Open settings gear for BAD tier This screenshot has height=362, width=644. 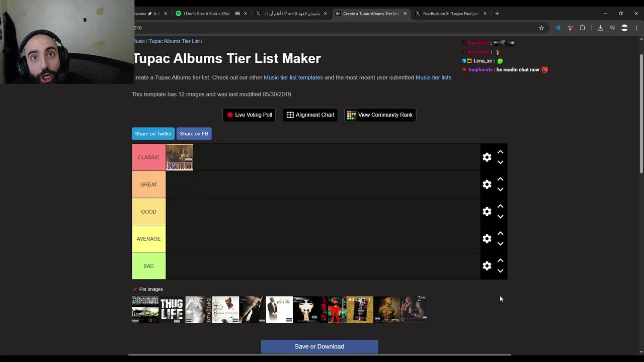(487, 266)
